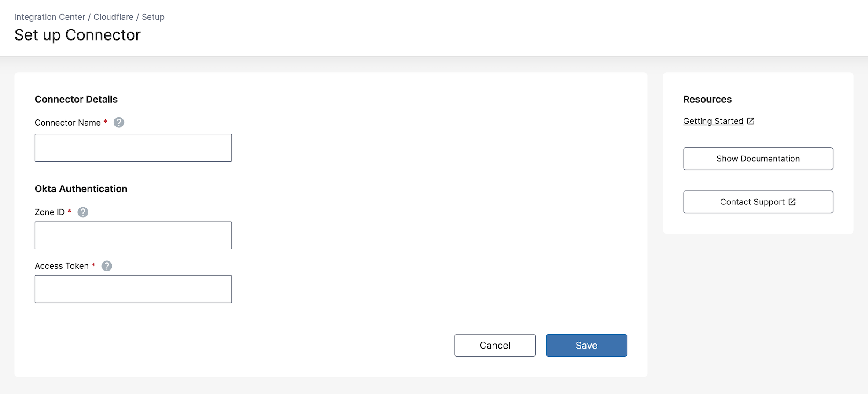Navigate to the Cloudflare breadcrumb
Image resolution: width=868 pixels, height=394 pixels.
pyautogui.click(x=114, y=17)
